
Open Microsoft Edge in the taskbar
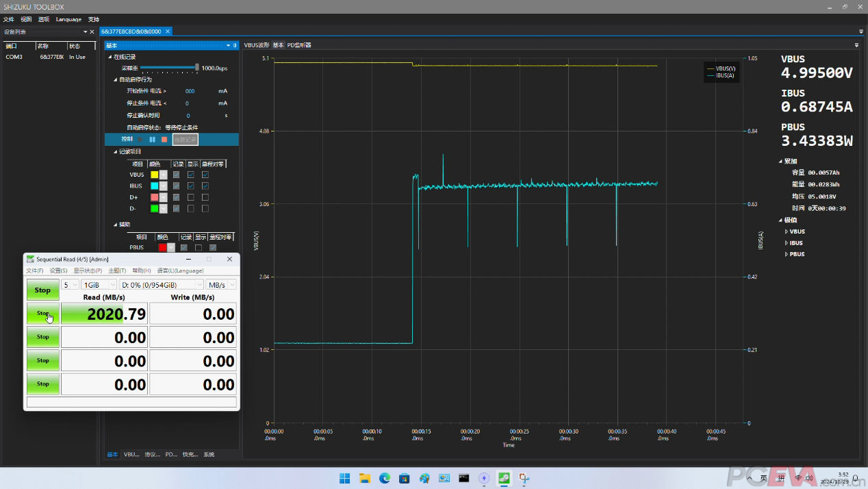[385, 478]
